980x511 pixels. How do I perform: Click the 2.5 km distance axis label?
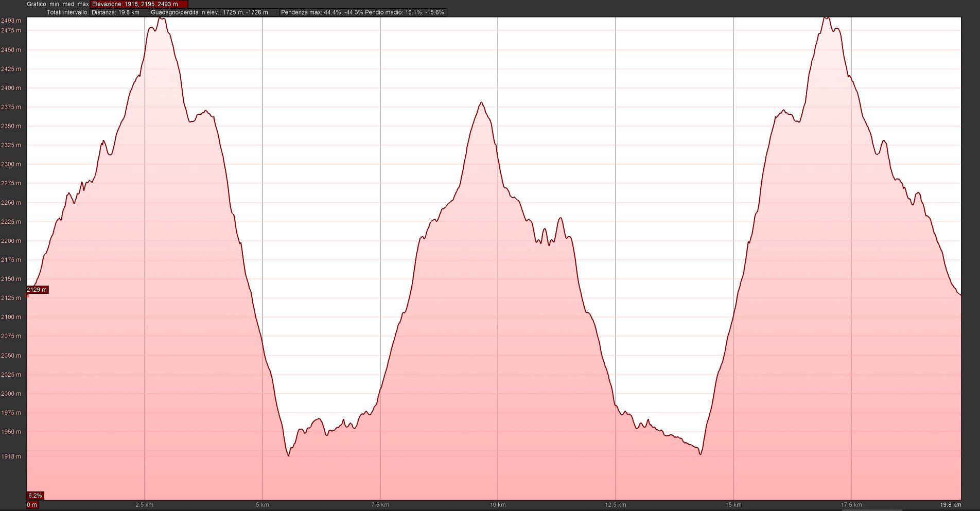pyautogui.click(x=145, y=505)
